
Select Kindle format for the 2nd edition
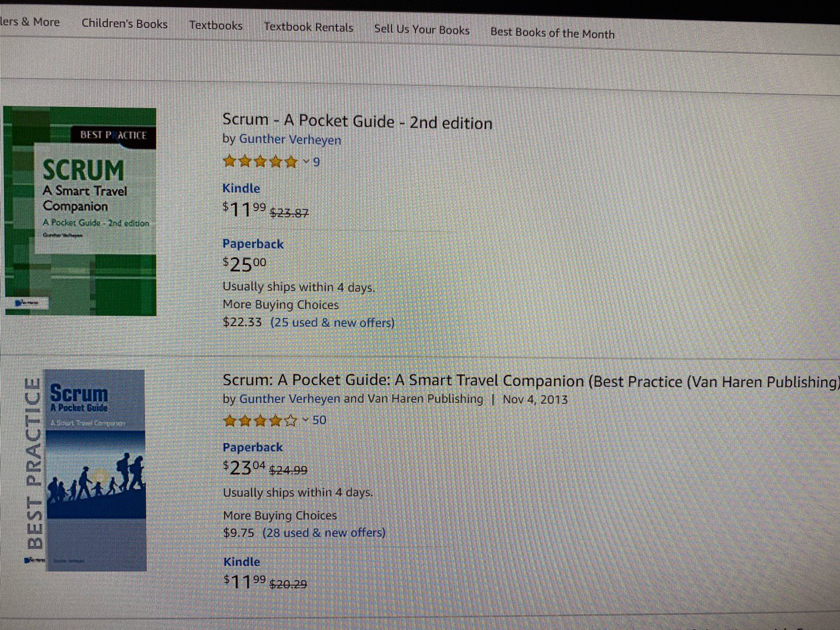(241, 188)
